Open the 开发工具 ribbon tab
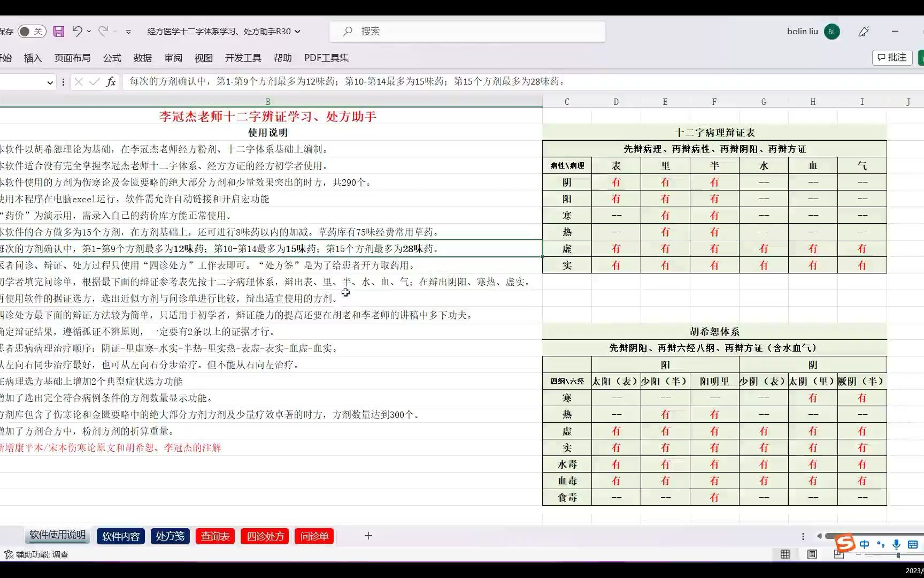The width and height of the screenshot is (924, 578). pos(243,58)
